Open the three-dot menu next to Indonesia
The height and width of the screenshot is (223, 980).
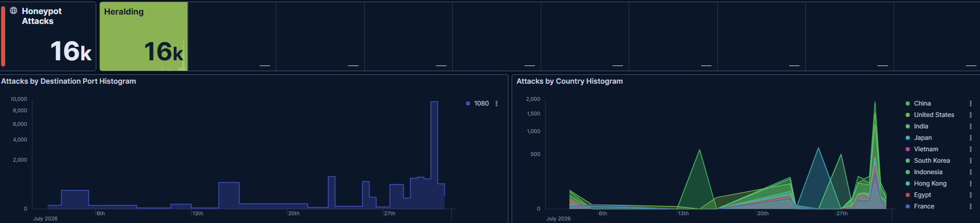click(971, 172)
